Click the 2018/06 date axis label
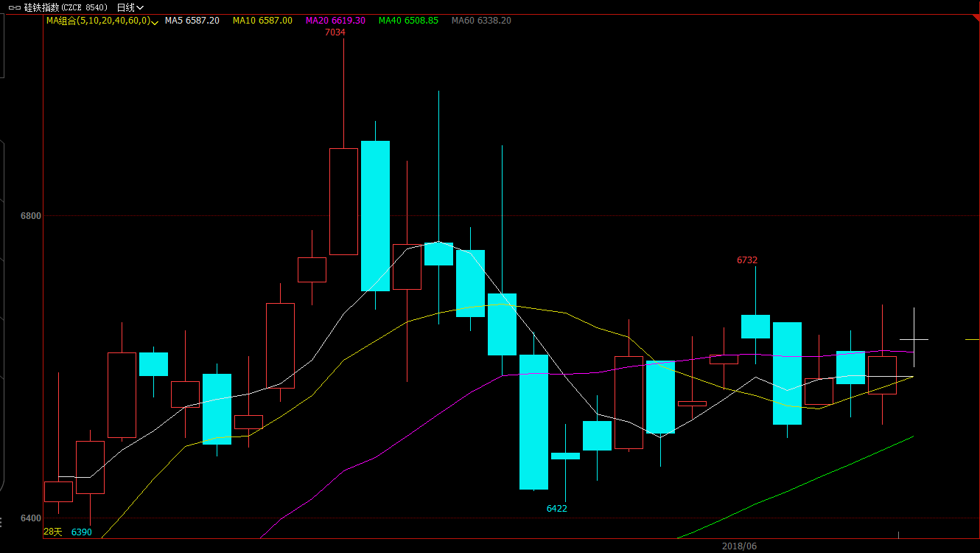Viewport: 980px width, 553px height. (739, 546)
